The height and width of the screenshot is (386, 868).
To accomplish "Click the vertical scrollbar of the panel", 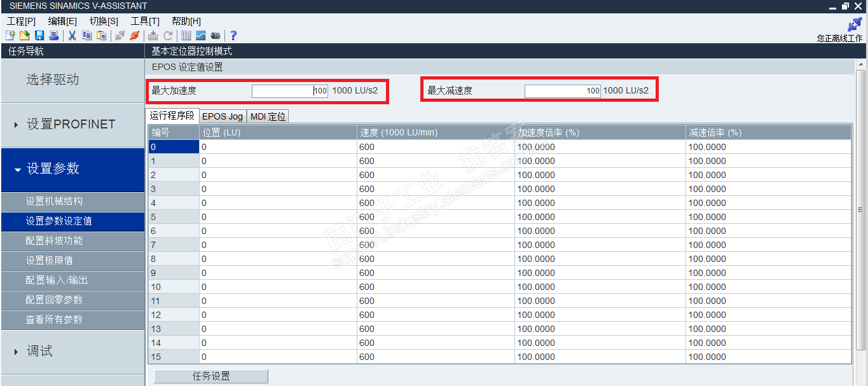I will 861,210.
